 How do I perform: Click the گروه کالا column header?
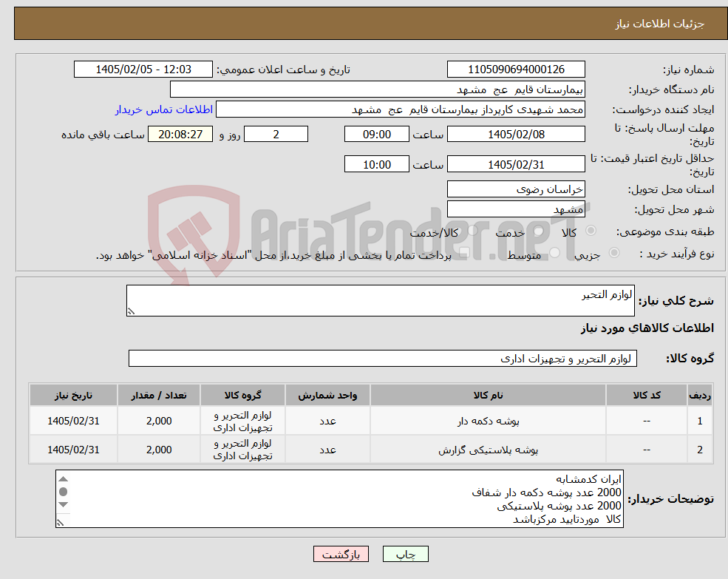242,395
